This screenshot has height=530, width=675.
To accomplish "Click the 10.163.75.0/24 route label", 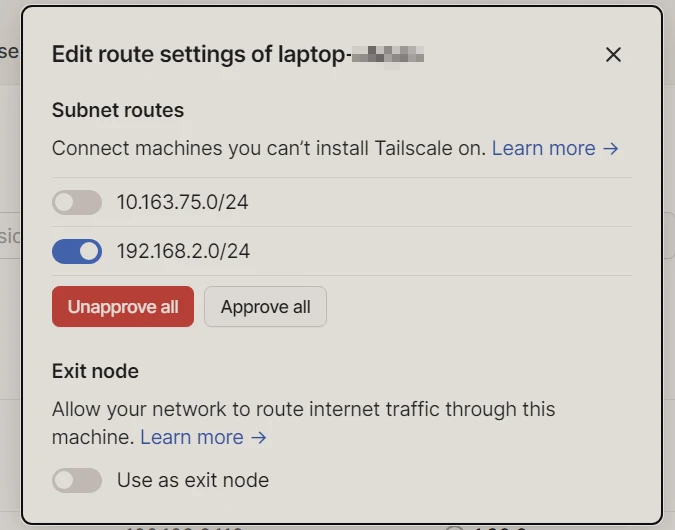I will coord(182,202).
